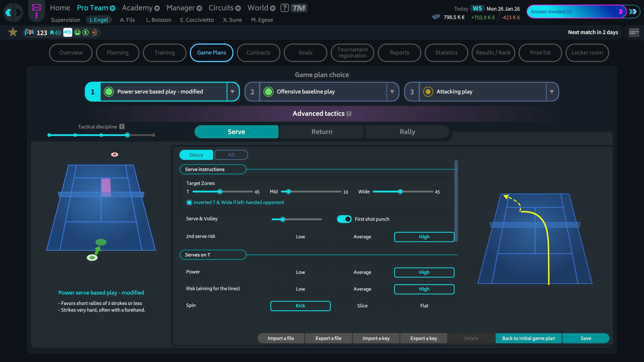Skip ahead with the double-chevron continue icon
This screenshot has width=644, height=362.
(633, 12)
